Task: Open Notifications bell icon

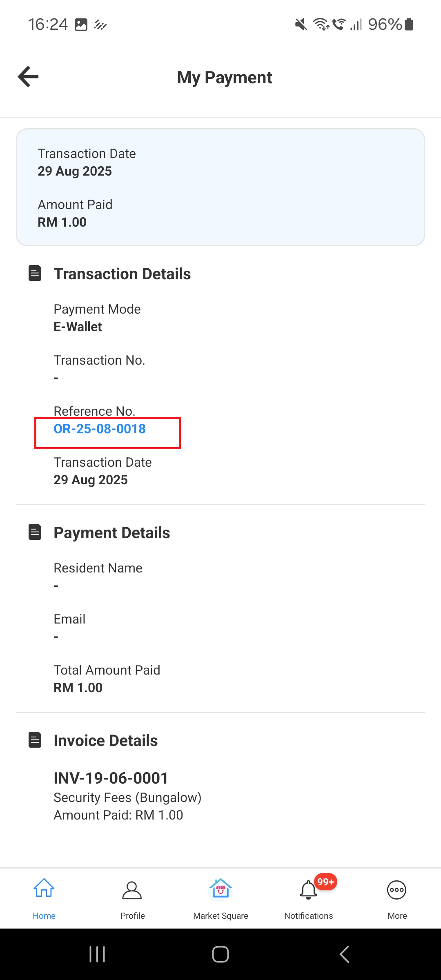Action: (x=308, y=891)
